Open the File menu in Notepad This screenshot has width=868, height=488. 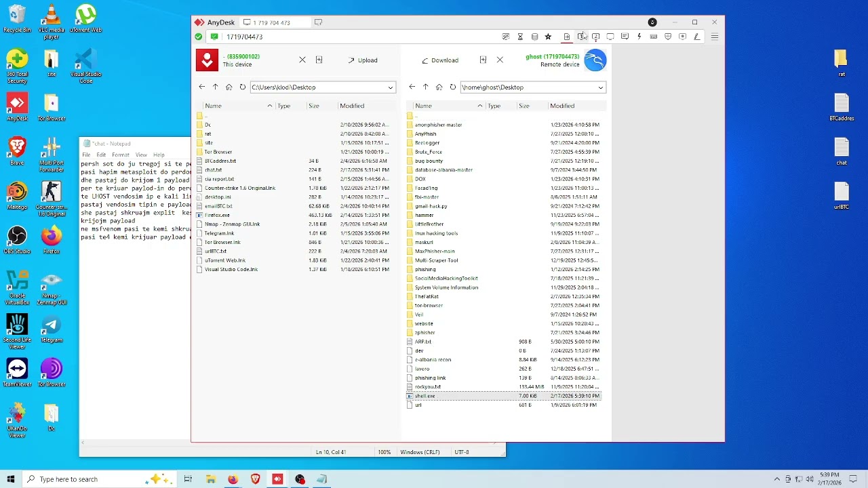(86, 155)
